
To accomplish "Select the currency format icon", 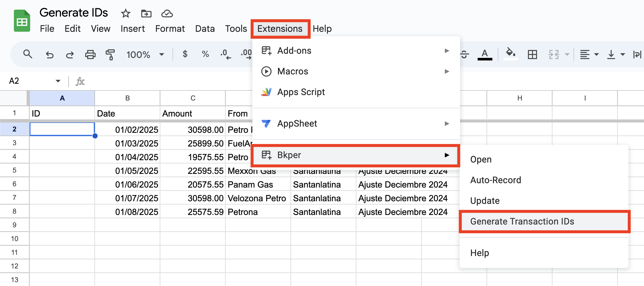I will click(x=185, y=54).
